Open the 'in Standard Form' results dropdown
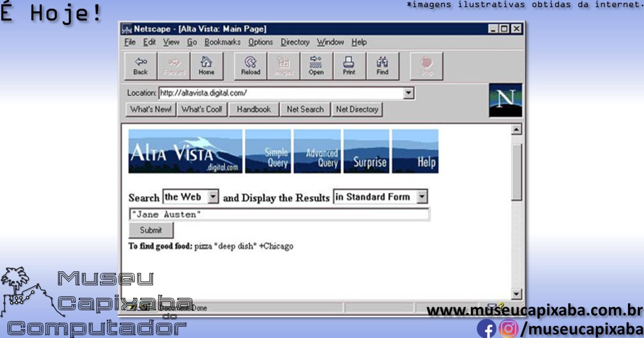The height and width of the screenshot is (338, 644). tap(422, 196)
